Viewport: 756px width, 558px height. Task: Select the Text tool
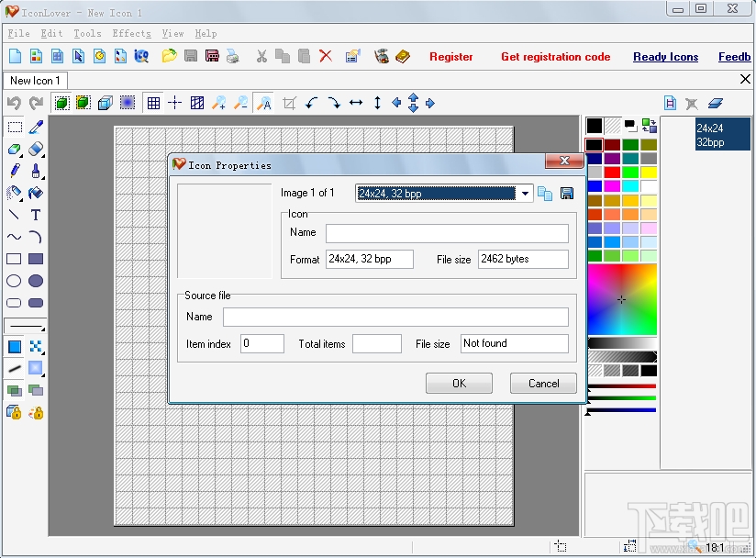(36, 215)
